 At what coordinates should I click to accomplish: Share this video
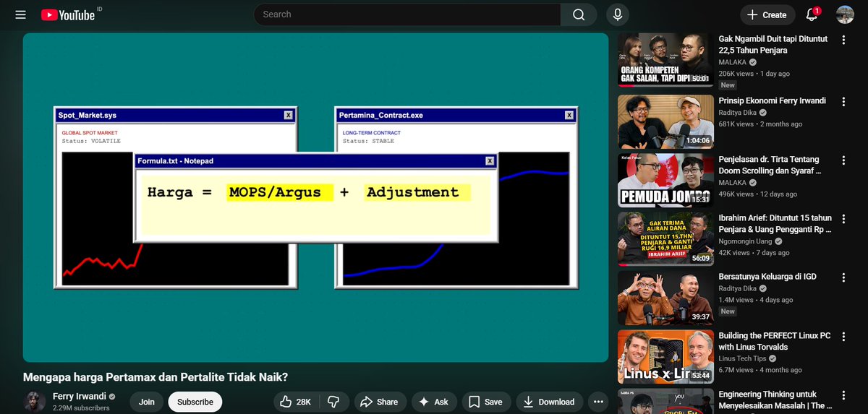[379, 402]
